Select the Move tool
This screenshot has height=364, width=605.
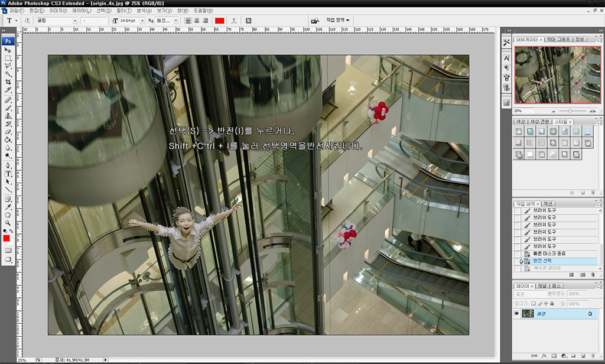pos(8,50)
